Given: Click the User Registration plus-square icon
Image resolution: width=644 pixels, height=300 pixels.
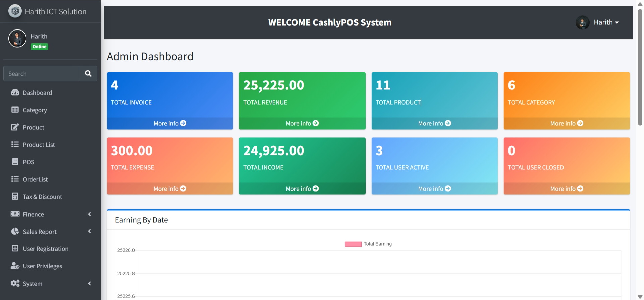Looking at the screenshot, I should [15, 248].
